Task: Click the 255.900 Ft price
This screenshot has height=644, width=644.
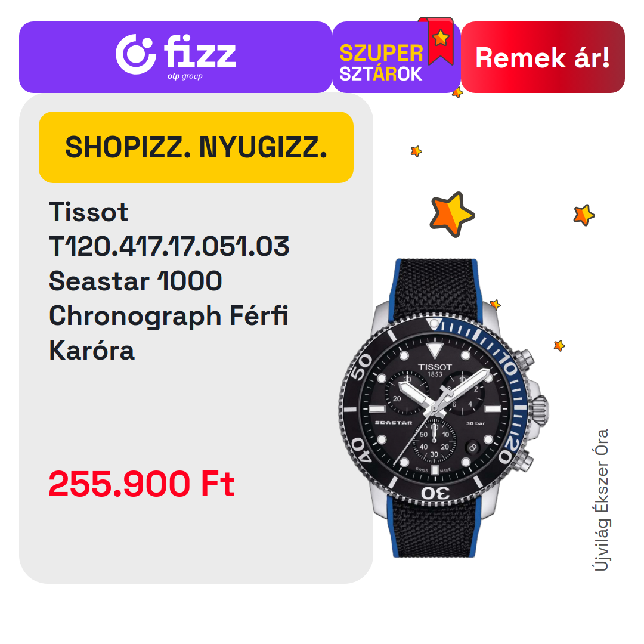Action: [142, 484]
